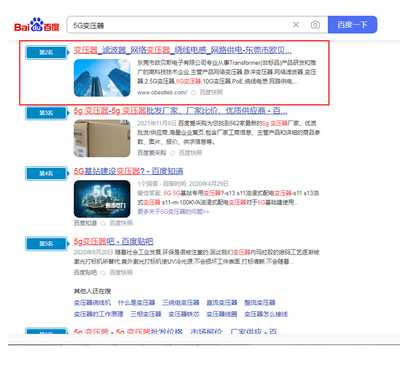This screenshot has width=400, height=371.
Task: Open the 东莞市欧贝 result title link
Action: [x=183, y=50]
